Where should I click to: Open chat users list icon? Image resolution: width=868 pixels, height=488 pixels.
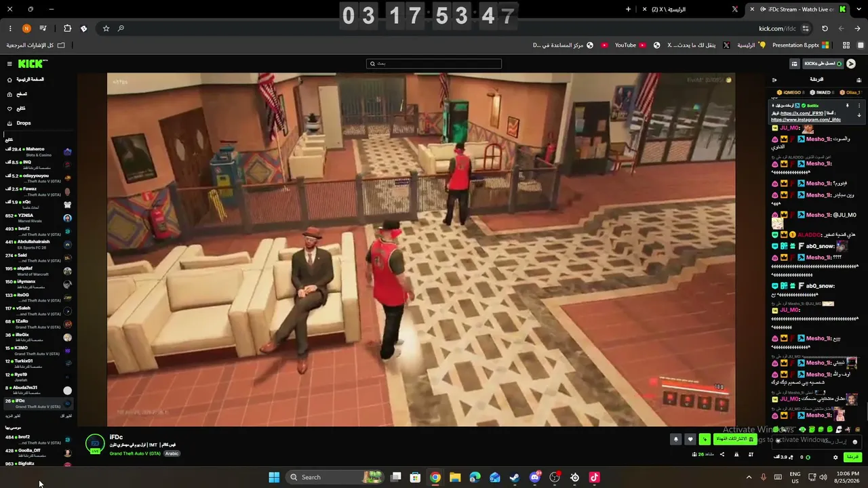tap(859, 80)
